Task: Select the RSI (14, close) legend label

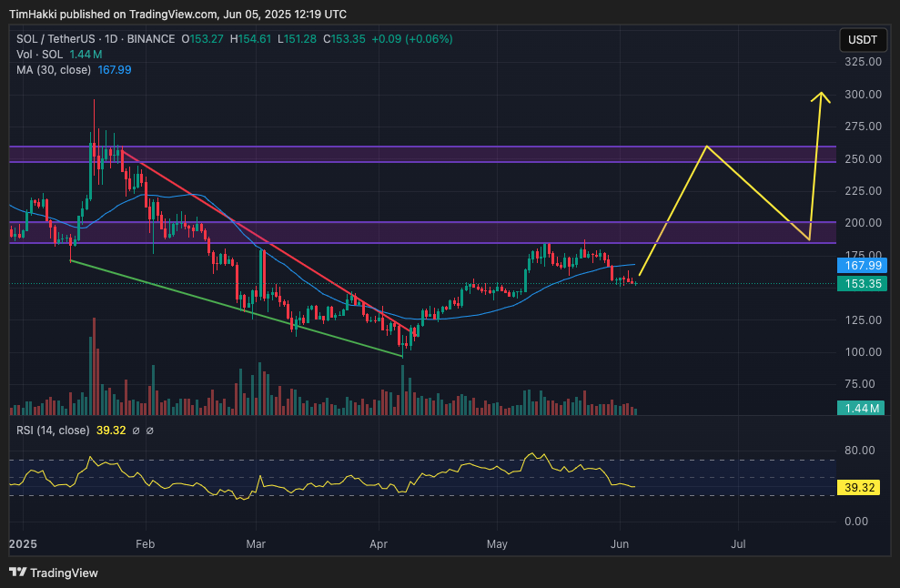Action: (x=53, y=431)
